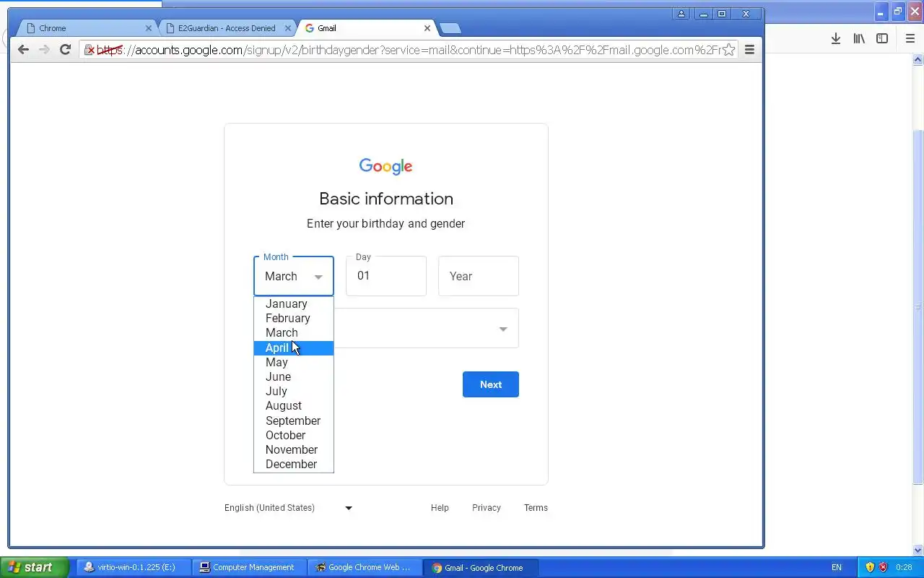Open the Terms link
This screenshot has height=578, width=924.
click(x=536, y=508)
